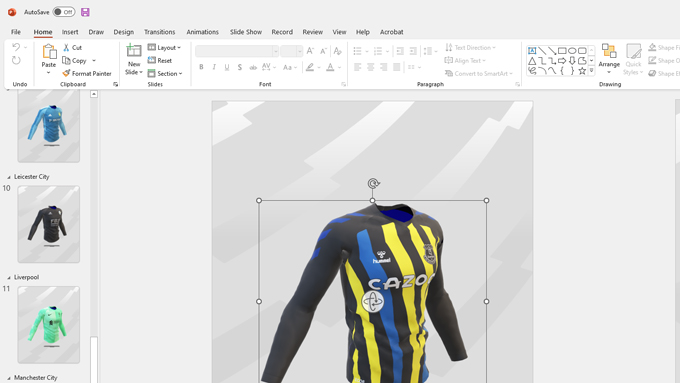This screenshot has height=383, width=680.
Task: Switch to the Design tab
Action: pyautogui.click(x=124, y=32)
